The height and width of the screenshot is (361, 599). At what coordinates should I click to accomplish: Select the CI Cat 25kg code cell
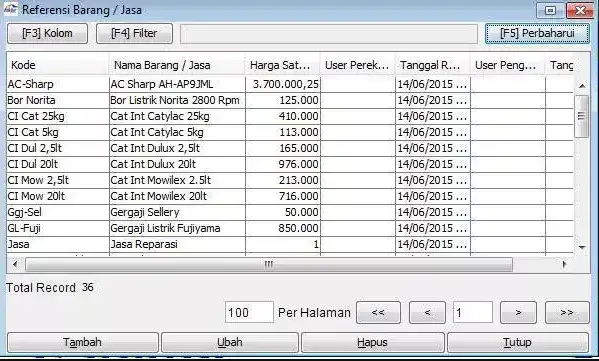click(57, 116)
